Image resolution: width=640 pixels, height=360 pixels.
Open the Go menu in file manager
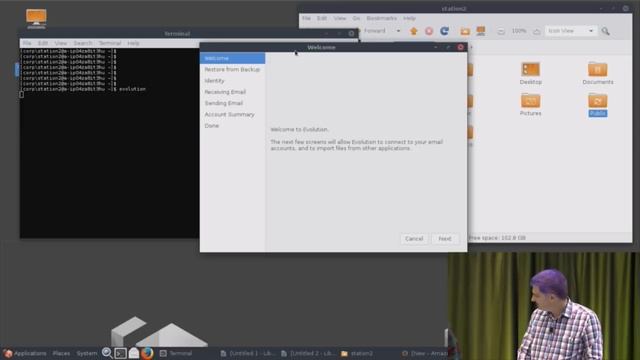(x=356, y=18)
